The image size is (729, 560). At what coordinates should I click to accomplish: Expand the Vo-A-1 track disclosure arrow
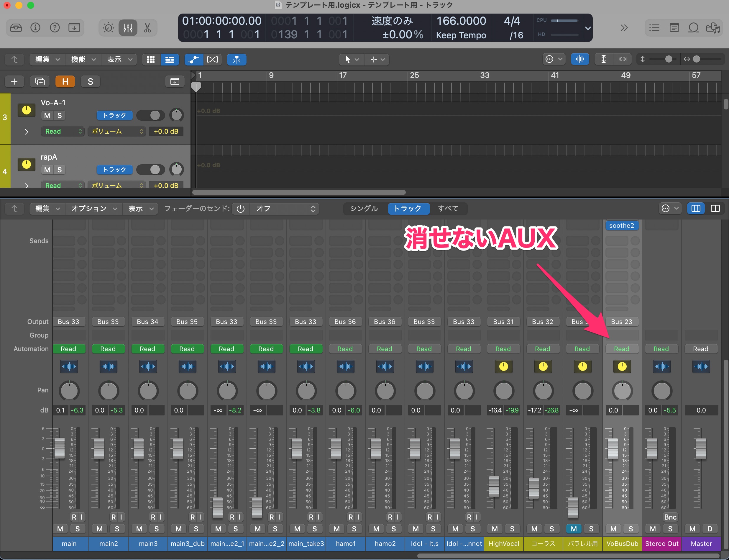click(26, 132)
